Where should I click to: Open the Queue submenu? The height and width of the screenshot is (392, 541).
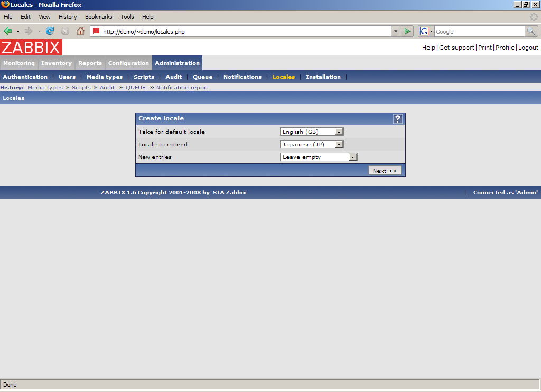[x=202, y=77]
